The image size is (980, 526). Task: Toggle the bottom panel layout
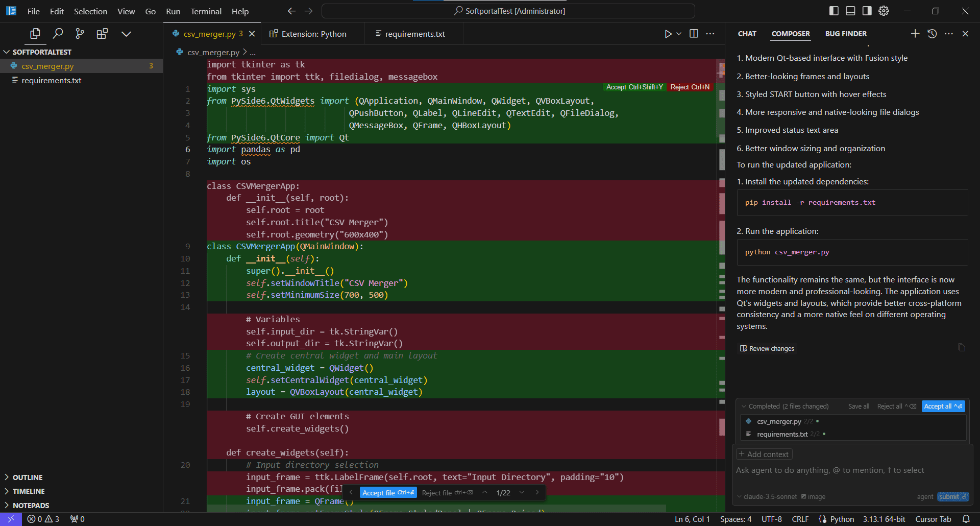coord(850,11)
